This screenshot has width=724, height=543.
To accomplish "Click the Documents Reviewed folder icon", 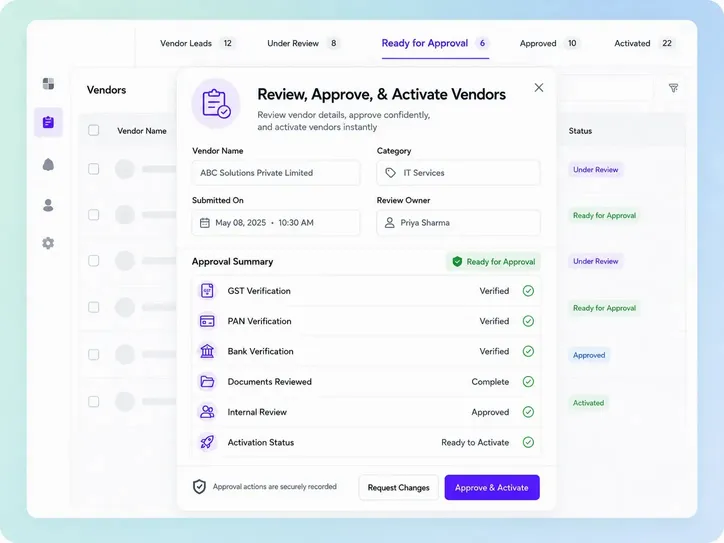I will click(x=207, y=381).
